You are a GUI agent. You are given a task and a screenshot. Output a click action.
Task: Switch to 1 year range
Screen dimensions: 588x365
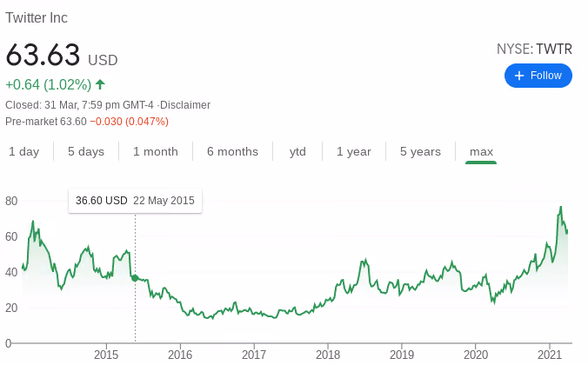click(x=354, y=152)
